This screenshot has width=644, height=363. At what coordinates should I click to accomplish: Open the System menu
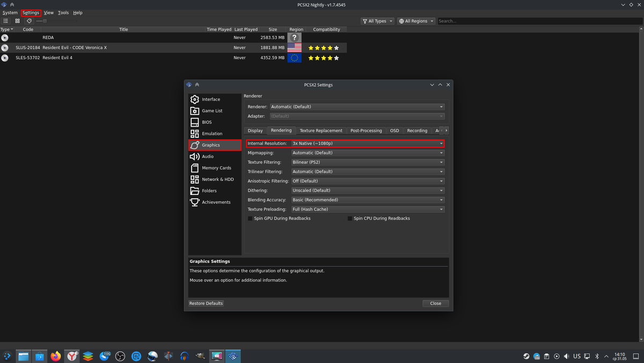click(10, 12)
